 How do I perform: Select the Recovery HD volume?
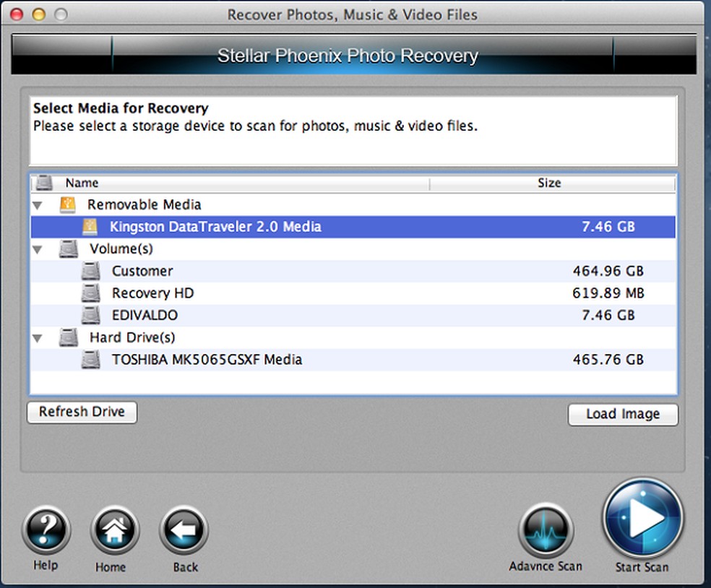(353, 293)
